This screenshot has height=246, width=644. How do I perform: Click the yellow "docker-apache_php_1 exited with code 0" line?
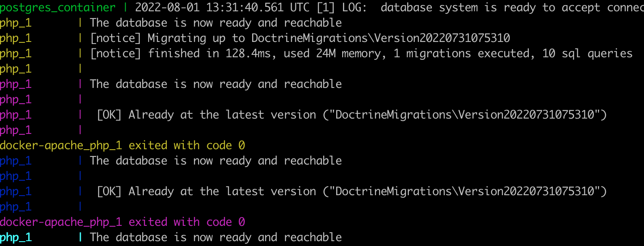click(x=122, y=146)
